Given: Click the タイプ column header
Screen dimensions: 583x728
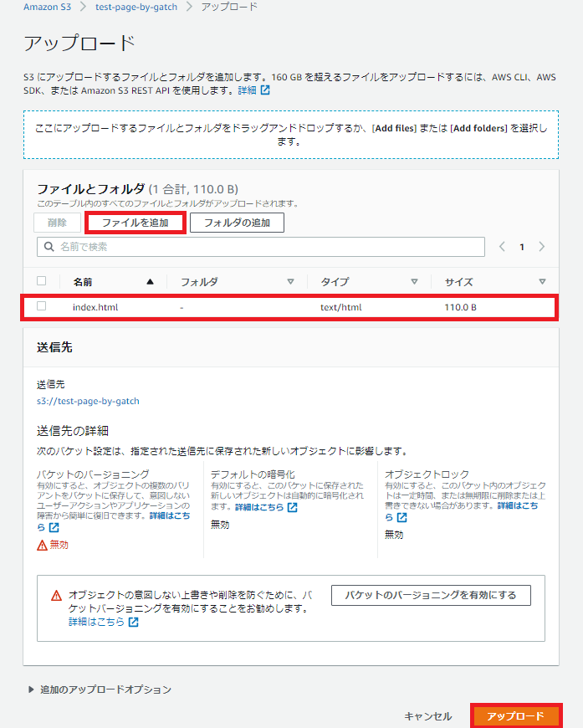Looking at the screenshot, I should pos(335,282).
